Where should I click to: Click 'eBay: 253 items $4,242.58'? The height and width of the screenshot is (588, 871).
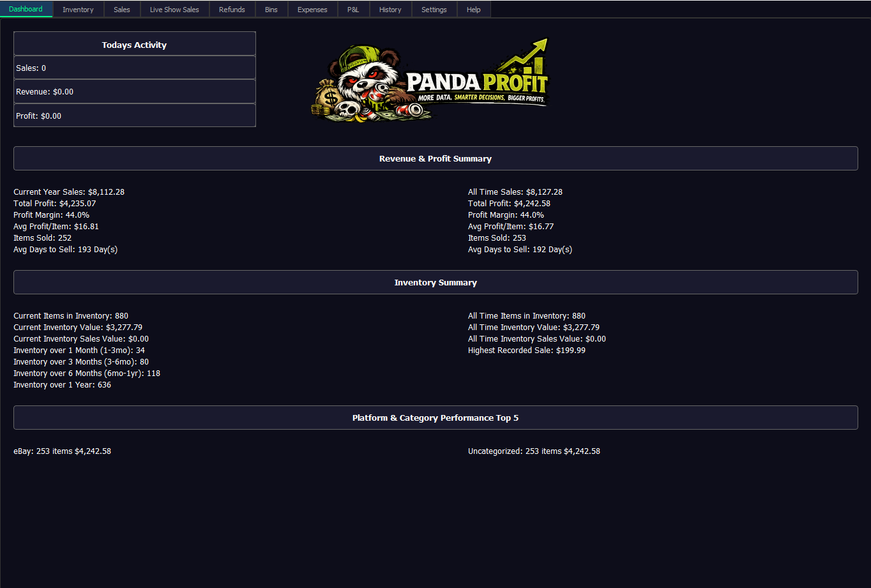tap(63, 451)
